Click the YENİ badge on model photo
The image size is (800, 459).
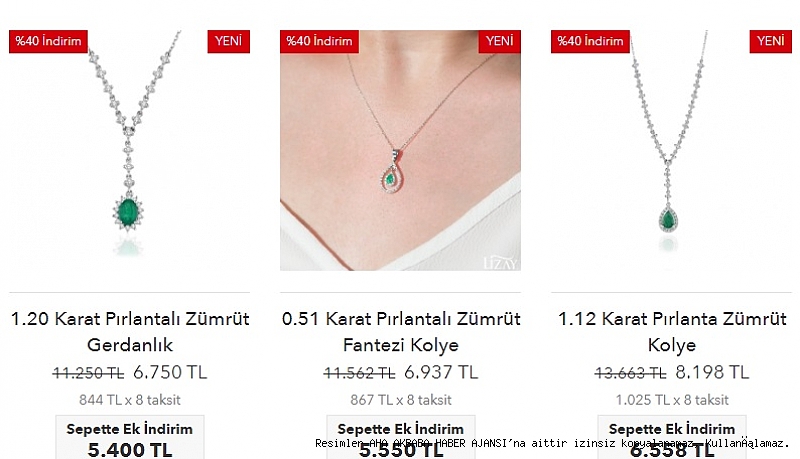499,41
